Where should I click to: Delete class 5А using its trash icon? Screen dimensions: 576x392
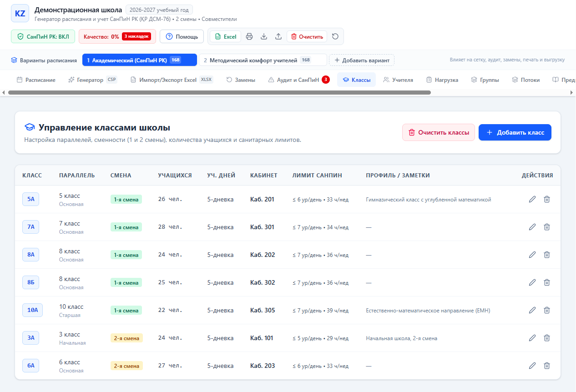click(x=547, y=199)
